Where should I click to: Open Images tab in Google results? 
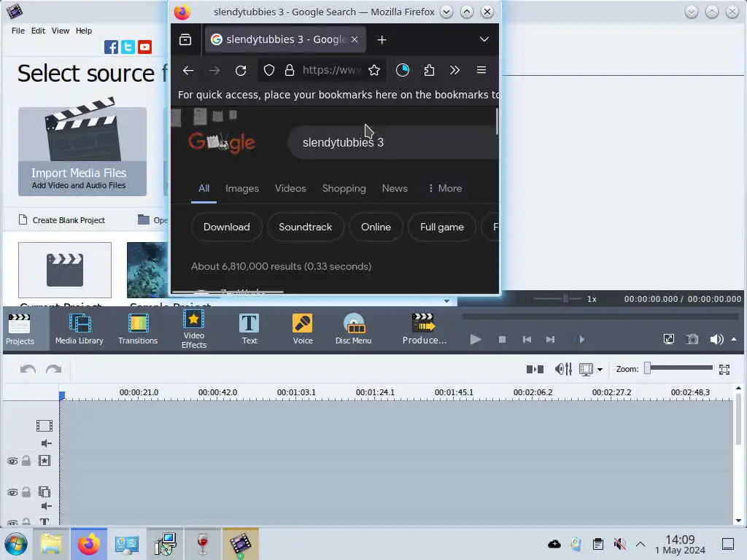point(242,189)
